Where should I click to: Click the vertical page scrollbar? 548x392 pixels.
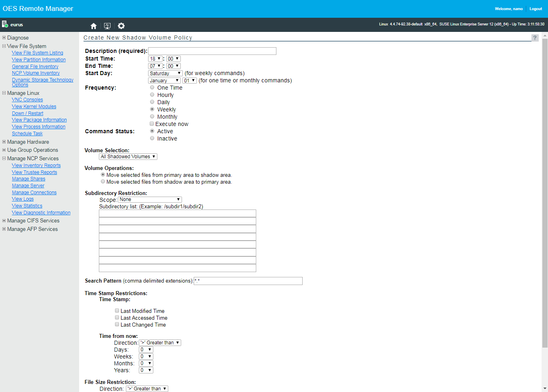(545, 194)
